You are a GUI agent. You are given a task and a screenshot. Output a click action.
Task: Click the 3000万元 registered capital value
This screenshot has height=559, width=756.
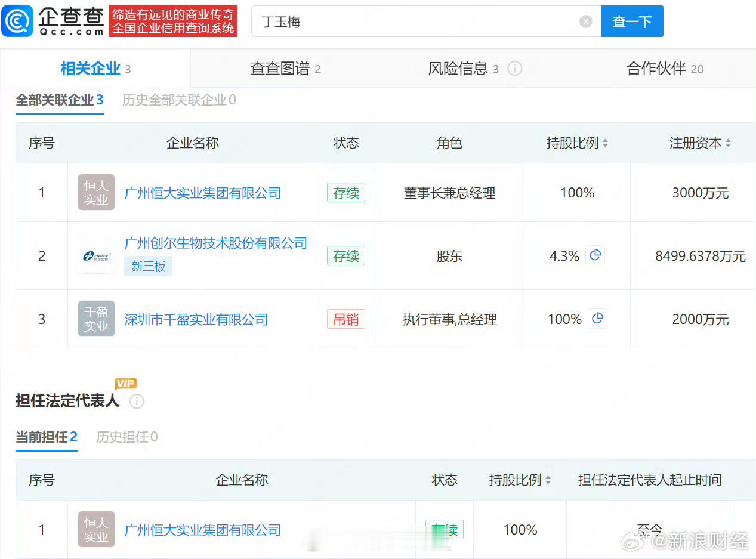(x=701, y=193)
